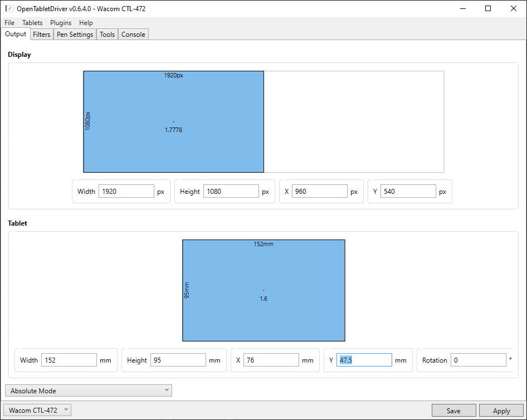Click the tablet Width mm field

tap(69, 360)
